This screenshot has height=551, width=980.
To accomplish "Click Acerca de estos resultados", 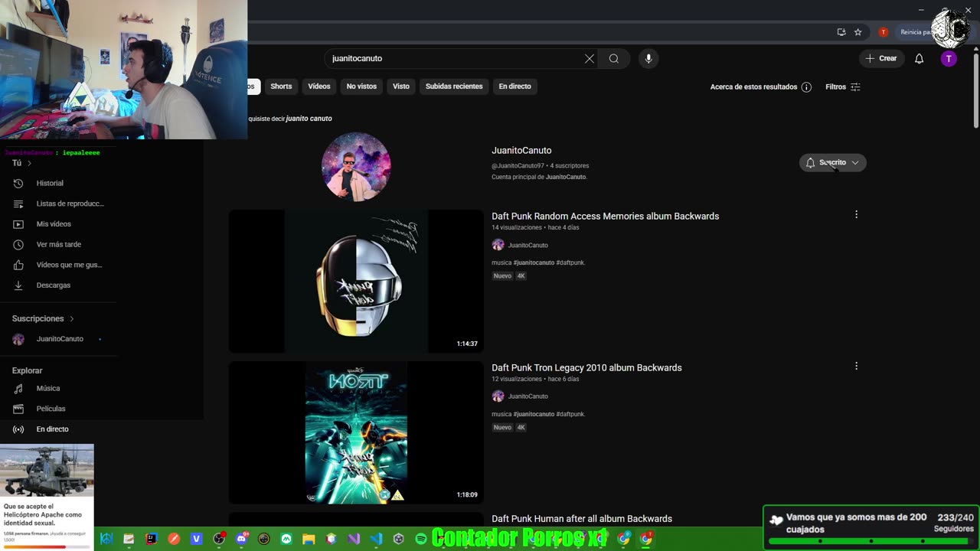I will (753, 87).
